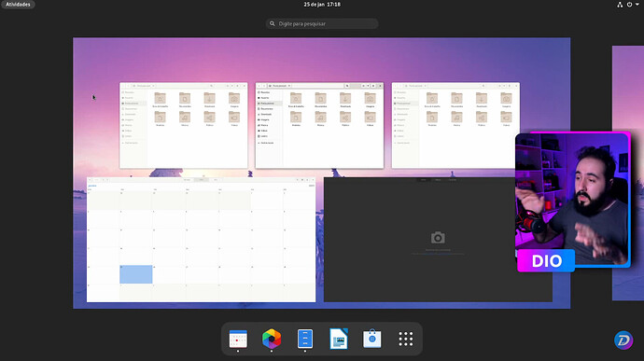Show all applications grid

pos(405,339)
